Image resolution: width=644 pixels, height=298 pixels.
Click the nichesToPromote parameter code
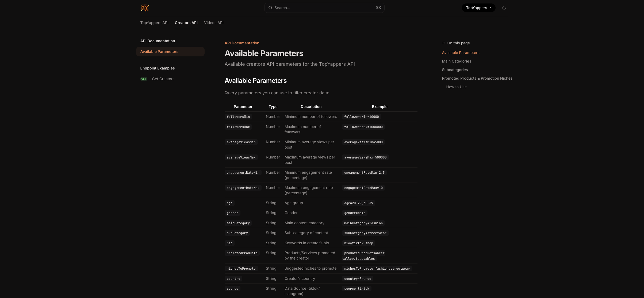(x=241, y=269)
